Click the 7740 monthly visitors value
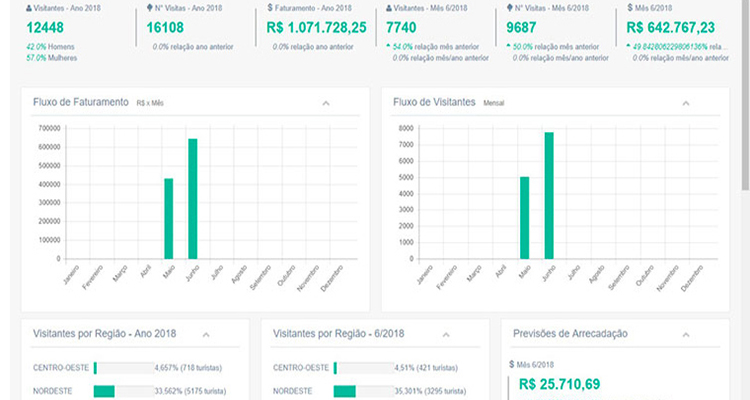 (401, 27)
